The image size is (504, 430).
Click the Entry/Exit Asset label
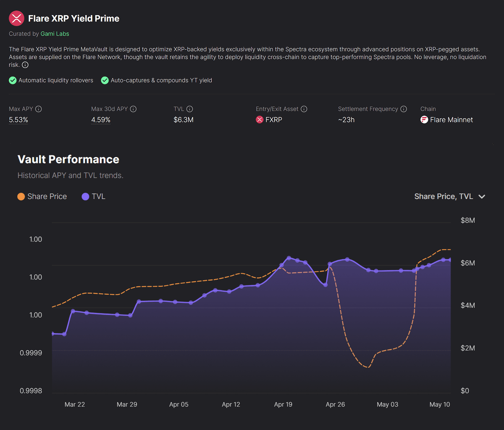(x=277, y=109)
